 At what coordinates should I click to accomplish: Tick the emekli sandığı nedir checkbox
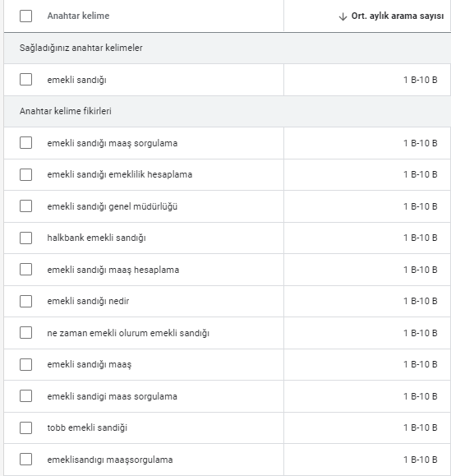pos(25,301)
